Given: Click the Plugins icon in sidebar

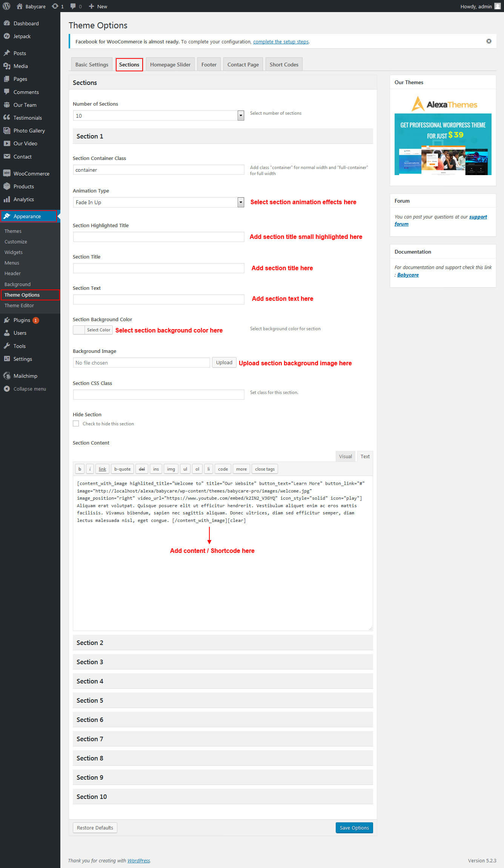Looking at the screenshot, I should click(7, 320).
